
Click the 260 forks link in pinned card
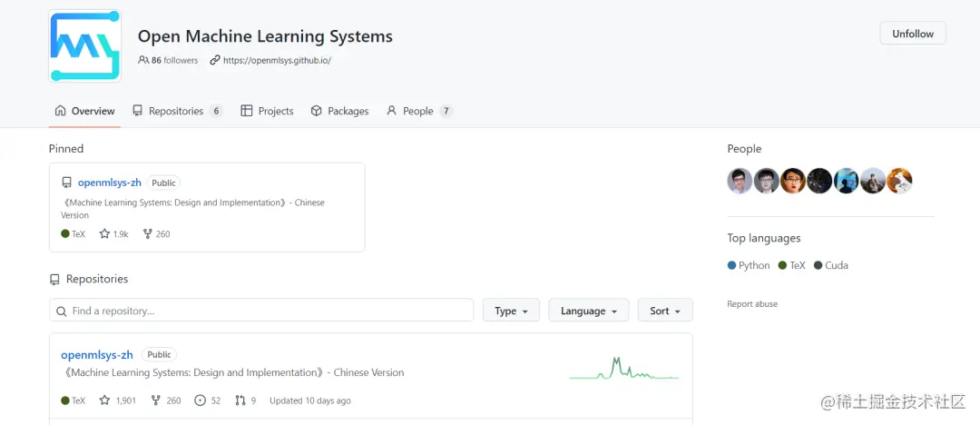156,234
